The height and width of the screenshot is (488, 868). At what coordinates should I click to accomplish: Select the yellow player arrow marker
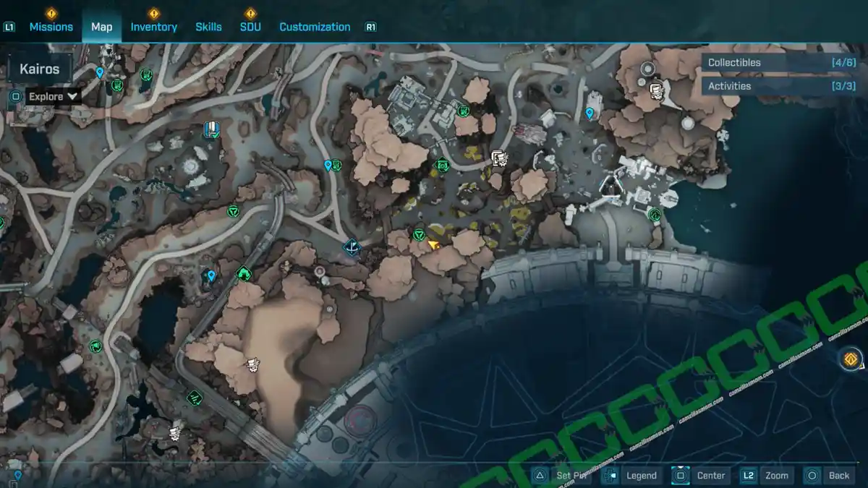click(x=433, y=246)
